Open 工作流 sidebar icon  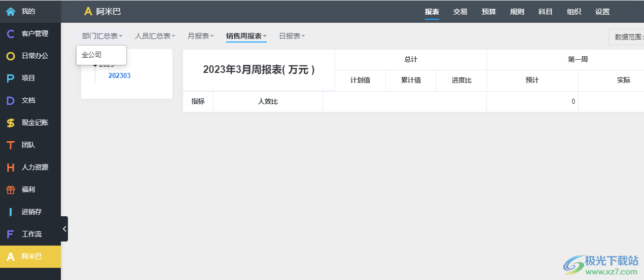(x=10, y=234)
